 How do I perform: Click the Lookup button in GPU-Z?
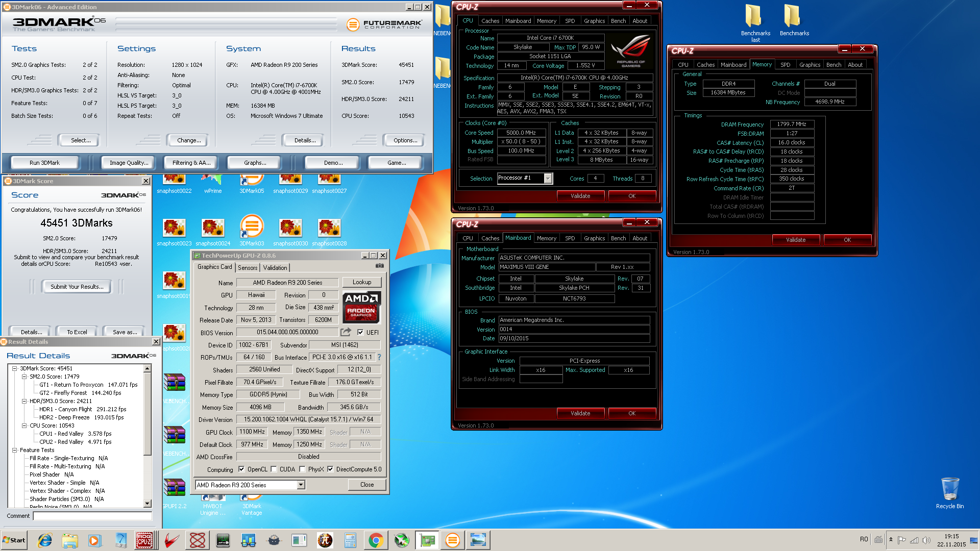tap(362, 282)
